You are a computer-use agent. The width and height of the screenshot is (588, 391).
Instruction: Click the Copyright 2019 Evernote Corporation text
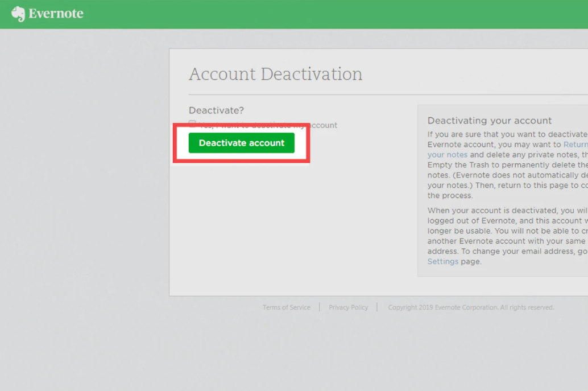471,307
